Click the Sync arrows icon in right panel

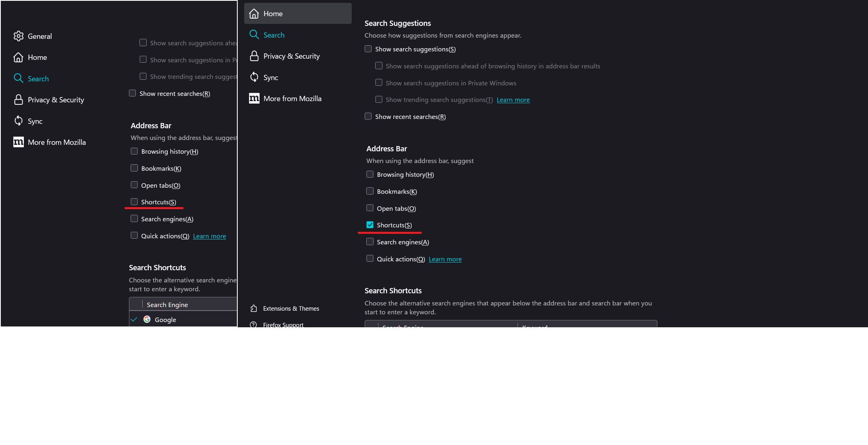click(254, 77)
